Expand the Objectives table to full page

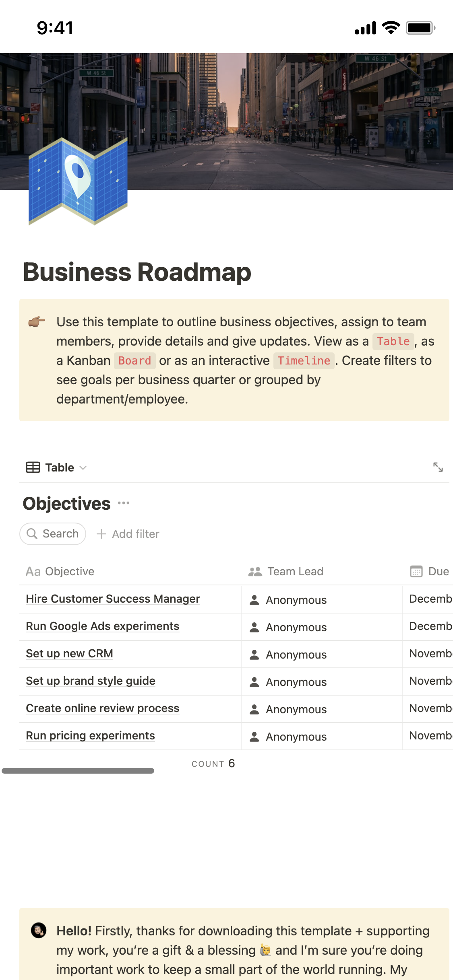(438, 467)
